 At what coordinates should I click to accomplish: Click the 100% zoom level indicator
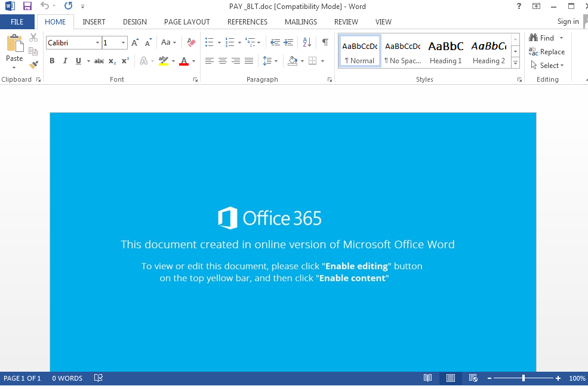coord(577,378)
